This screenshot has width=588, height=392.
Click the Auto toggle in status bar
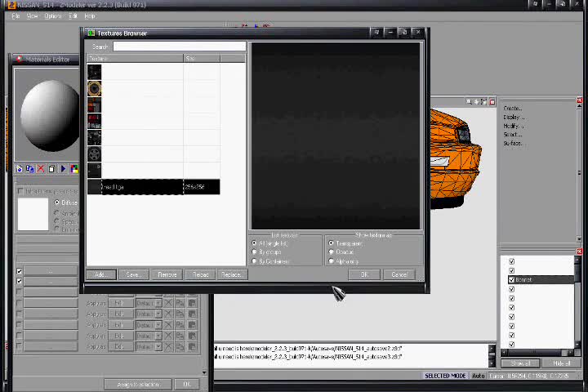[x=478, y=376]
